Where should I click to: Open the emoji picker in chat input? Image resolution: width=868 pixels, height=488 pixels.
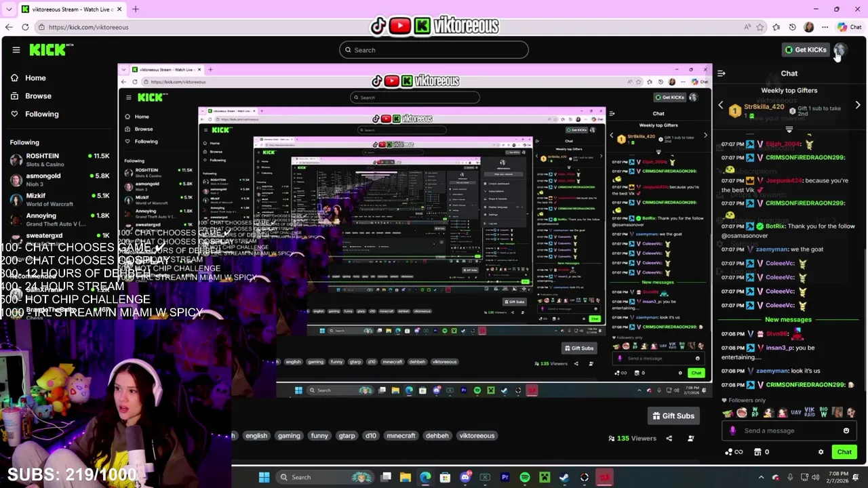pos(846,430)
